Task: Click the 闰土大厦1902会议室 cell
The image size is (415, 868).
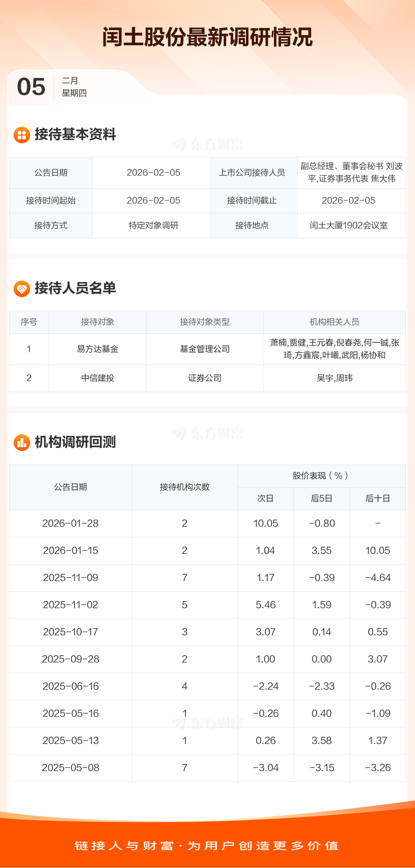Action: pos(352,225)
